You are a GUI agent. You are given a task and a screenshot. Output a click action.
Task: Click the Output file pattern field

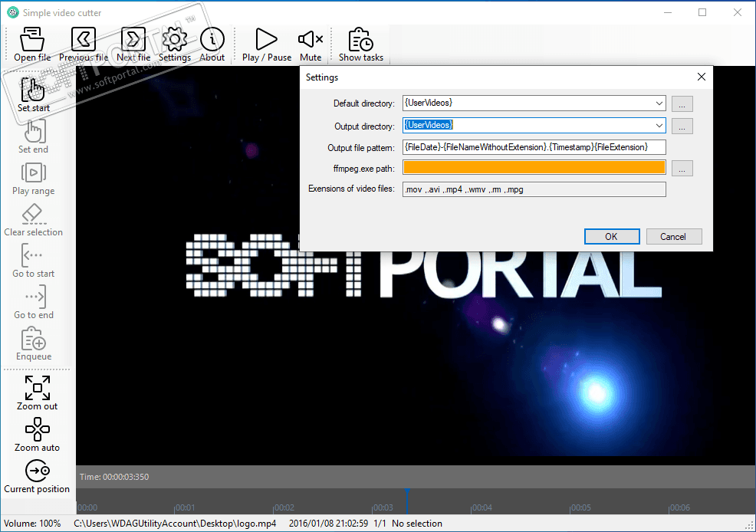click(x=534, y=147)
